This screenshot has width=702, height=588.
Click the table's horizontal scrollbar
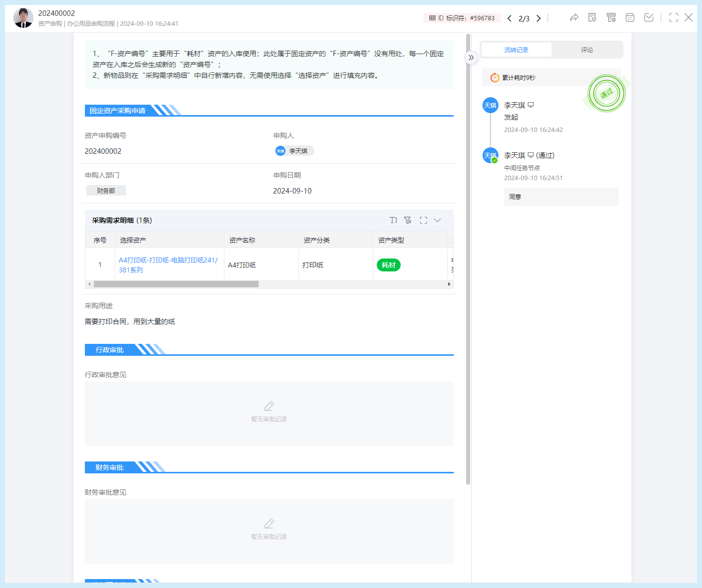point(176,284)
